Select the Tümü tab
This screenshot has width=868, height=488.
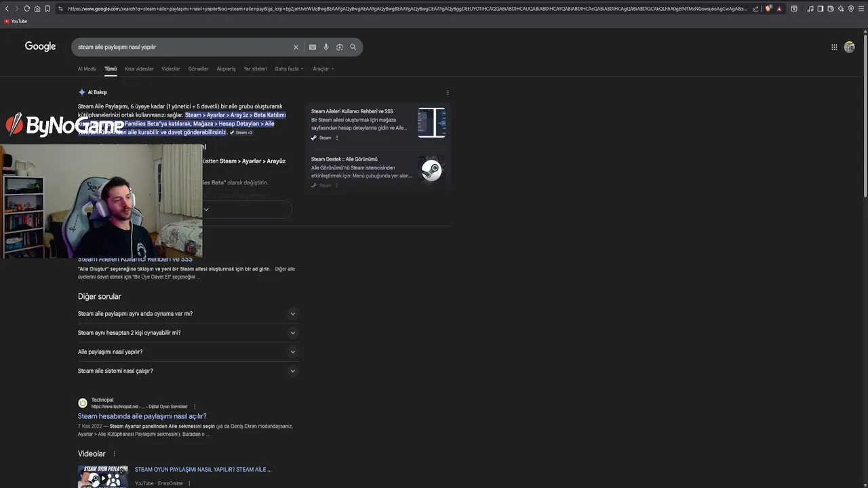click(111, 68)
